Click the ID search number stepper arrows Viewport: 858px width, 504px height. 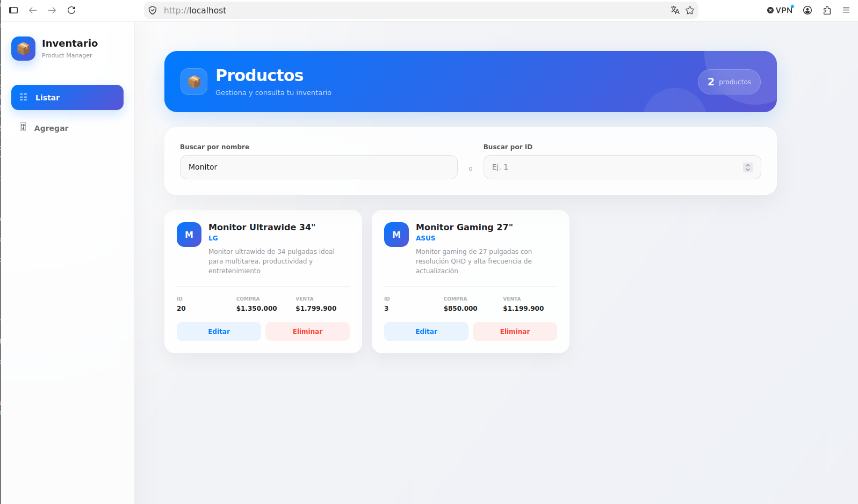click(x=747, y=167)
